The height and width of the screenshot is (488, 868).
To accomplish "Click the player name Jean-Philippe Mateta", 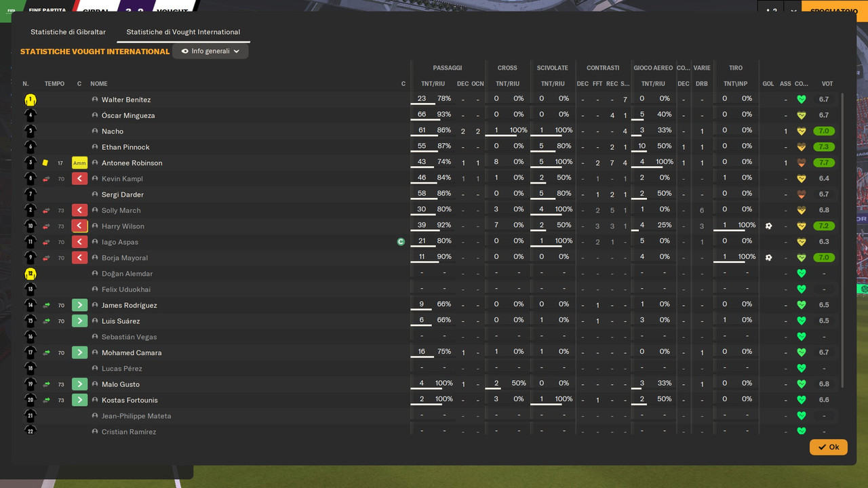I will click(136, 416).
